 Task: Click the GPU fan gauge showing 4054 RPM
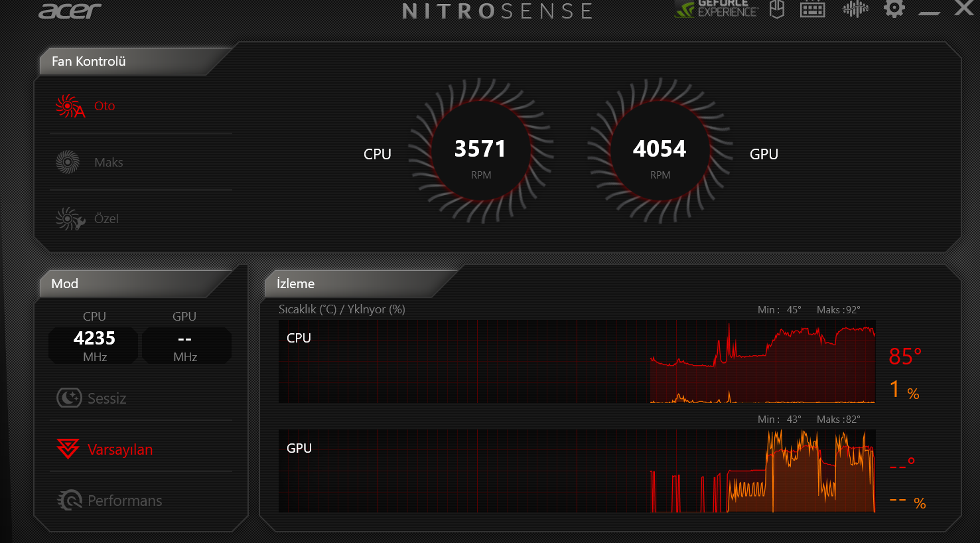coord(660,151)
